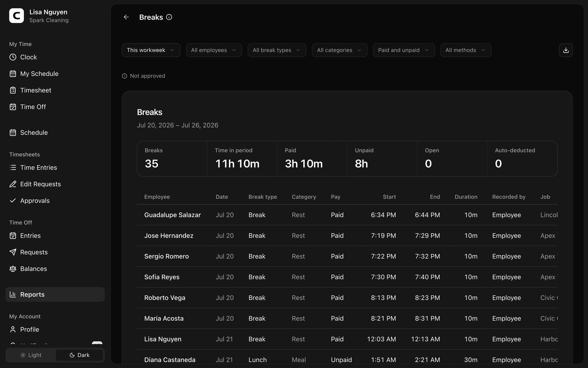
Task: Open Clock in the sidebar
Action: pyautogui.click(x=55, y=57)
